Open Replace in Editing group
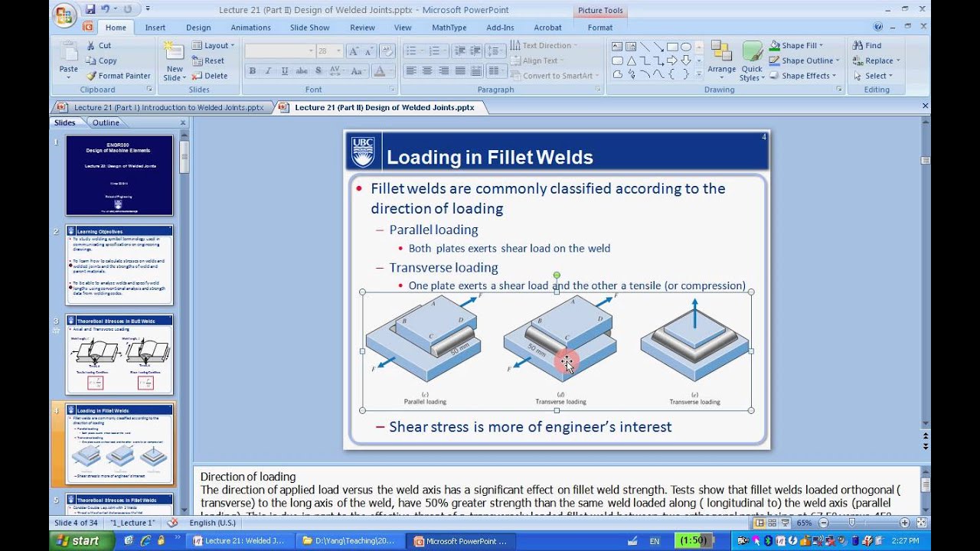980x551 pixels. pos(876,60)
